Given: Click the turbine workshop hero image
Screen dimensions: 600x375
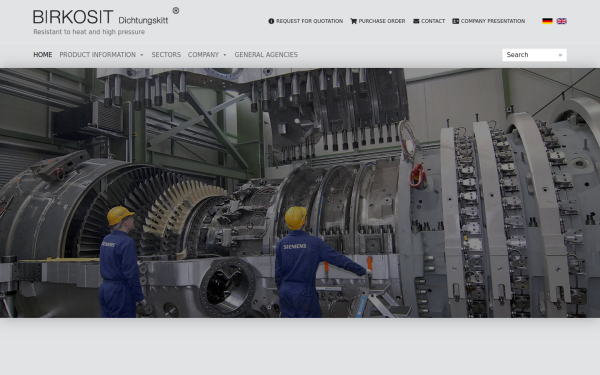Looking at the screenshot, I should (x=300, y=193).
